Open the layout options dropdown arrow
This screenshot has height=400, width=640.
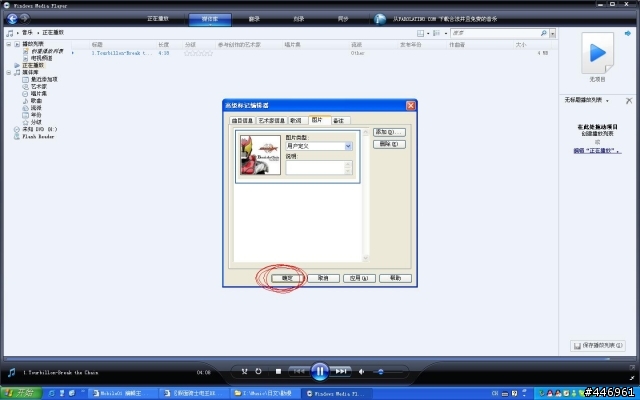[428, 33]
